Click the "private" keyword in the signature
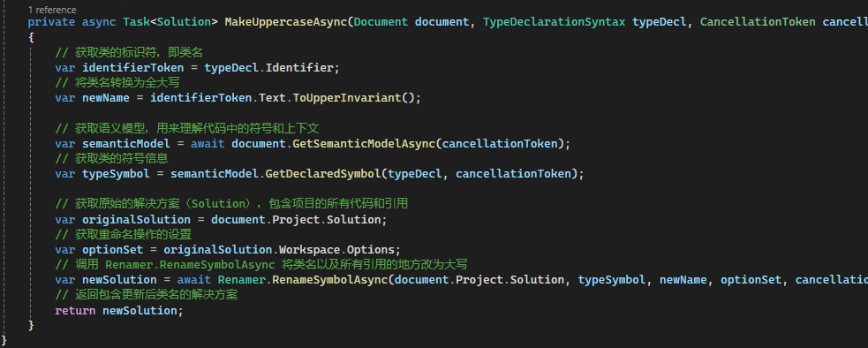Screen dimensions: 868x348 pos(52,22)
